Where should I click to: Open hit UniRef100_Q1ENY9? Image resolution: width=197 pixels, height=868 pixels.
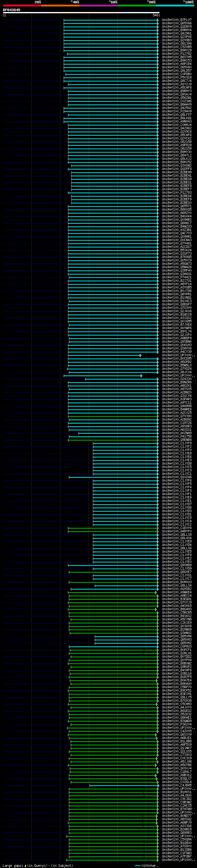pos(177,26)
